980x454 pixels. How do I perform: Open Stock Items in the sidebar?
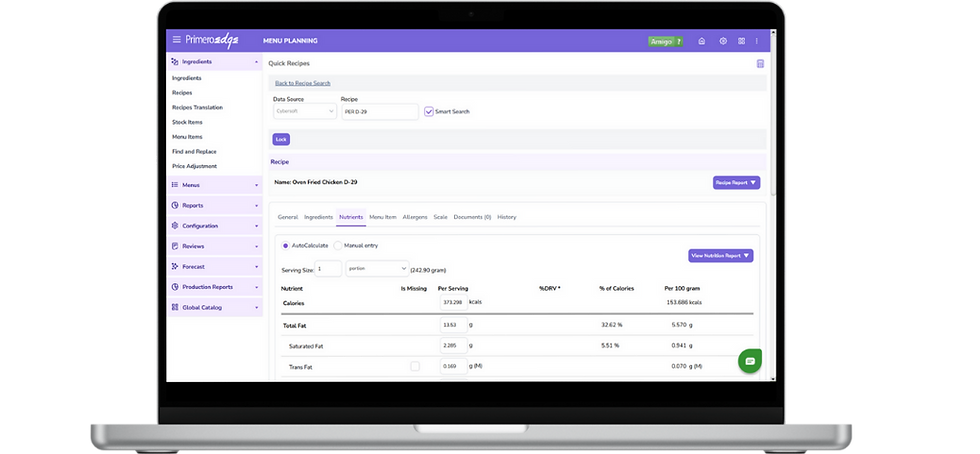187,122
